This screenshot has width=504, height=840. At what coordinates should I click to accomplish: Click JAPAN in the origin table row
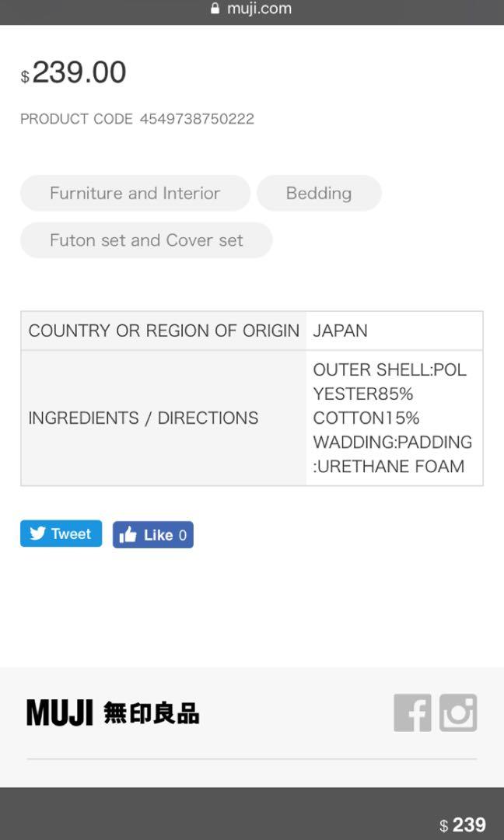(340, 331)
